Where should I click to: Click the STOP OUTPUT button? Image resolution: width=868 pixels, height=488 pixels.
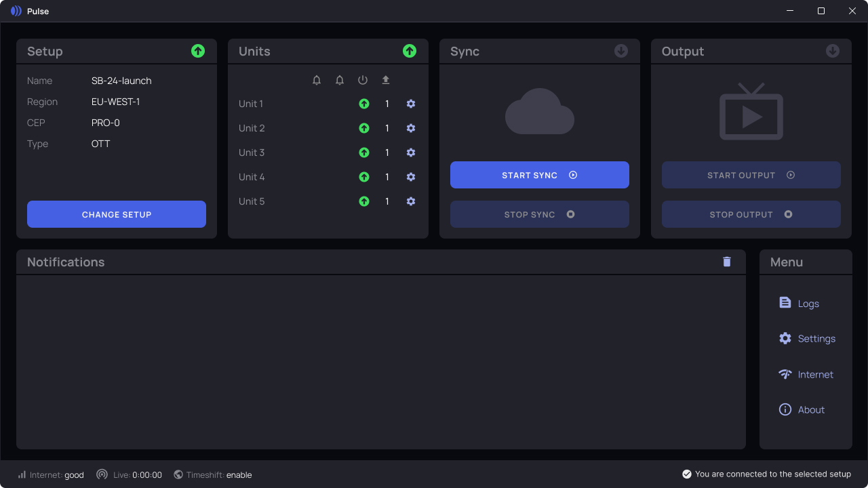coord(751,214)
